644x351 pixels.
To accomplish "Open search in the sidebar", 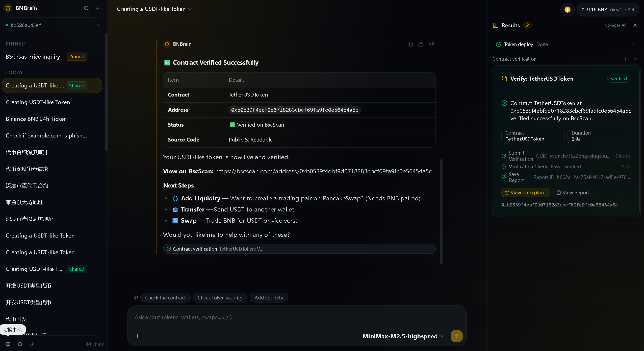I will click(x=86, y=8).
